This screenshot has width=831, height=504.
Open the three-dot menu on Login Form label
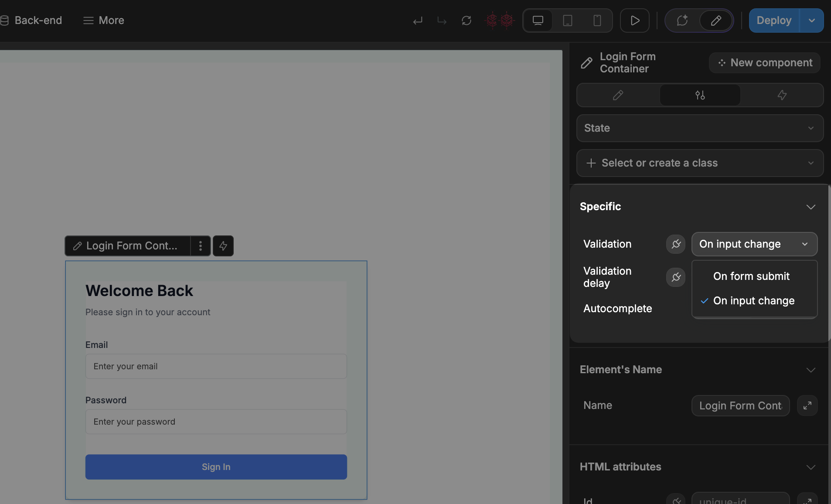point(201,246)
